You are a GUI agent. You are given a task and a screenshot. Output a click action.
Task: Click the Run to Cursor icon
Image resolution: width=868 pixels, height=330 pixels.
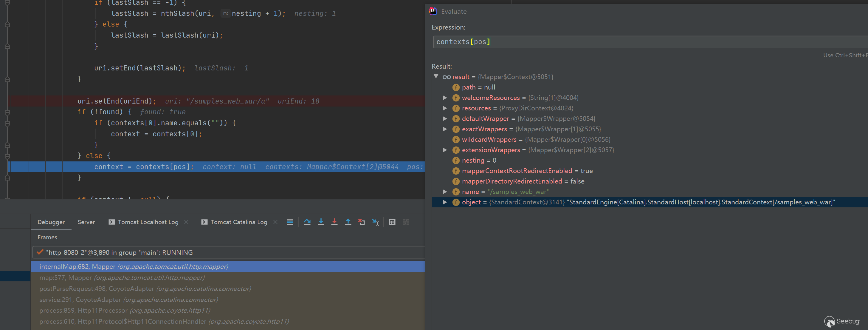pos(375,222)
